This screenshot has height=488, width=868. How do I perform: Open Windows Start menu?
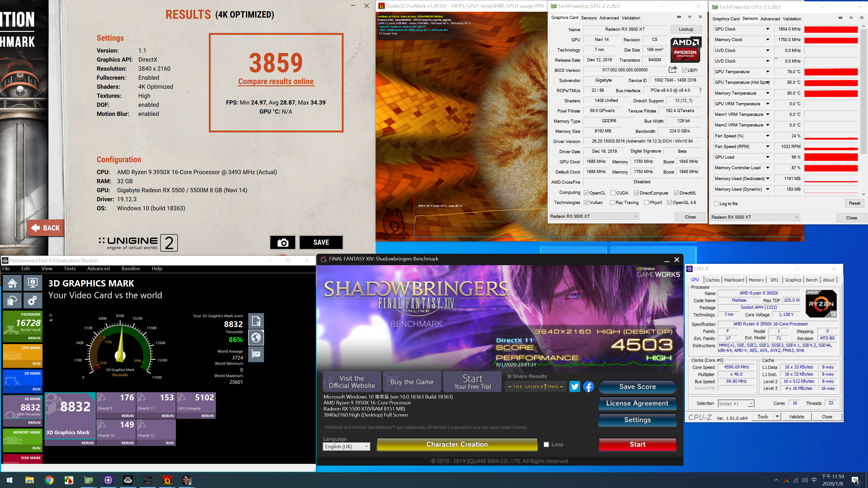[9, 480]
